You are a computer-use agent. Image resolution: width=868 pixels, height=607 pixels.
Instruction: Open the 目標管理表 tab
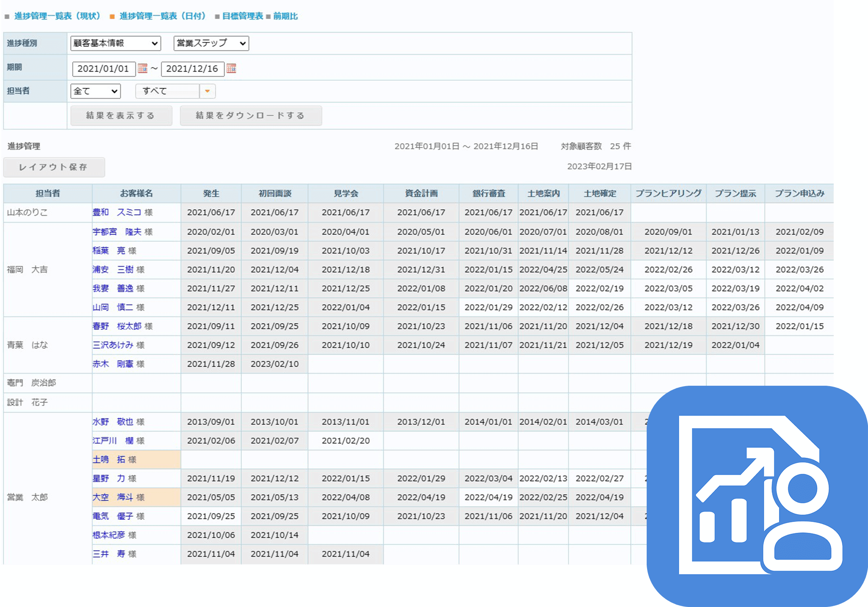tap(242, 16)
